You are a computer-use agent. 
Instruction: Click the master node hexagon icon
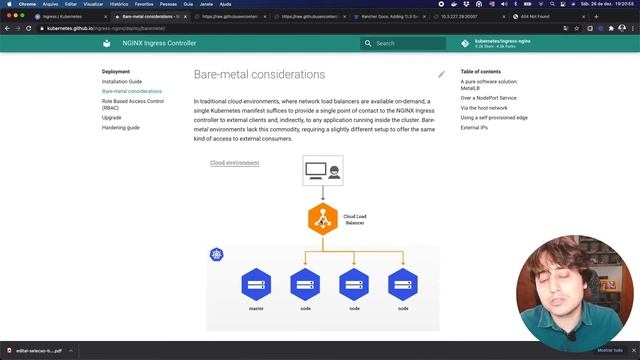tap(256, 284)
